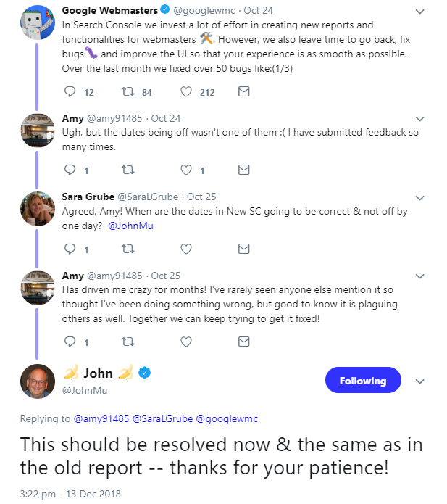Reply to the Google Webmasters tweet
This screenshot has width=447, height=504.
(x=70, y=92)
